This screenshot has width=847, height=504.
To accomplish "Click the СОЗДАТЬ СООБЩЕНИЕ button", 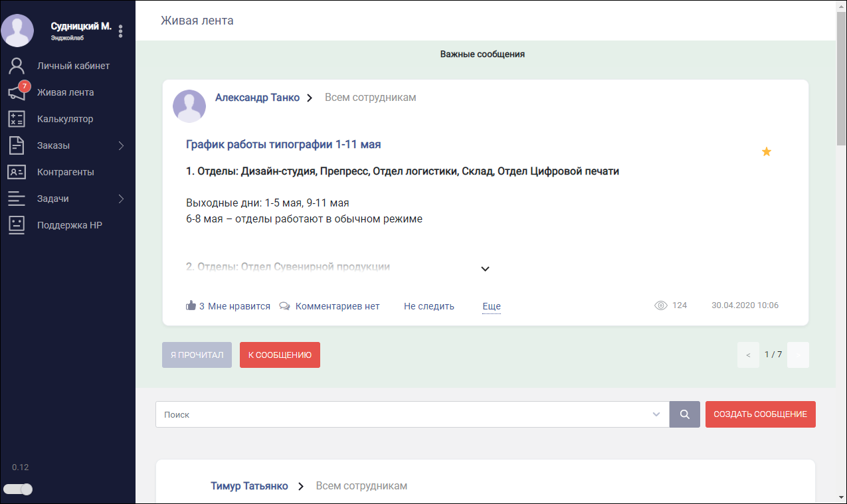I will pyautogui.click(x=761, y=414).
